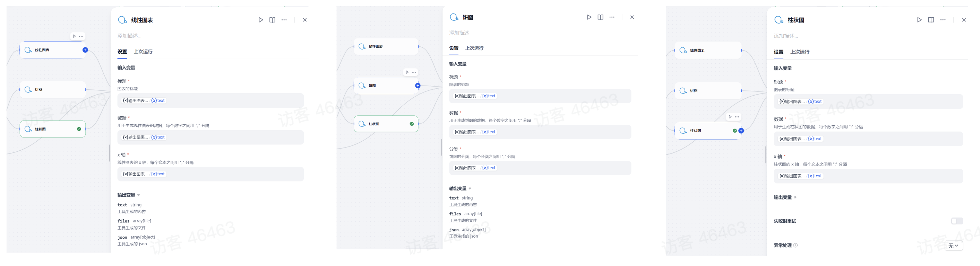Collapse 输出变量 section in 饼图 panel
Viewport: 980px width, 266px height.
pyautogui.click(x=460, y=188)
